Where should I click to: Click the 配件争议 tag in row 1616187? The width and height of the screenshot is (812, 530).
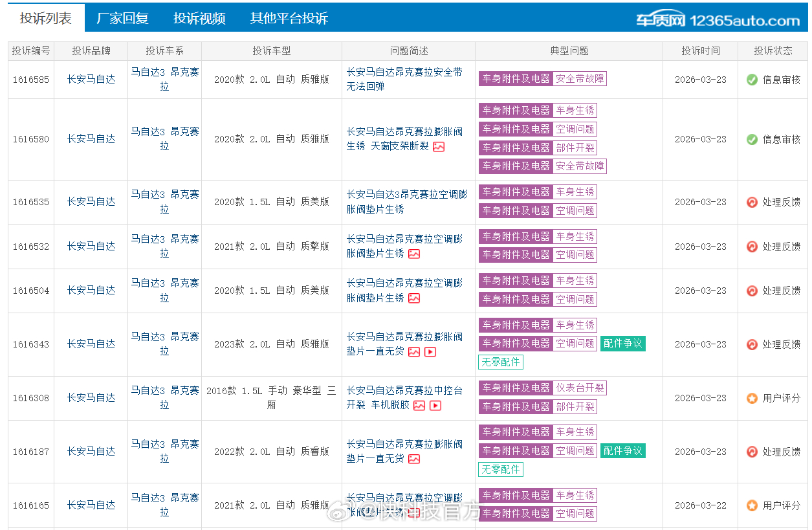pyautogui.click(x=622, y=451)
